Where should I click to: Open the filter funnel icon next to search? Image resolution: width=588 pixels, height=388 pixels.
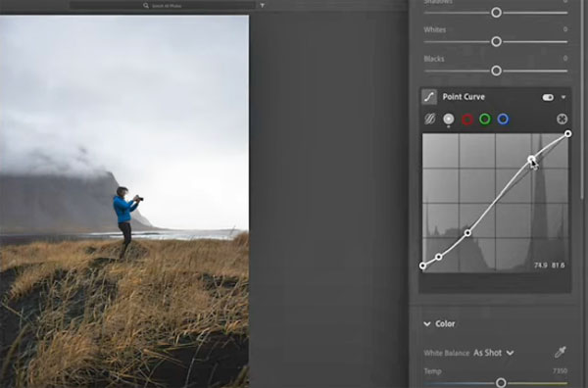pos(262,6)
